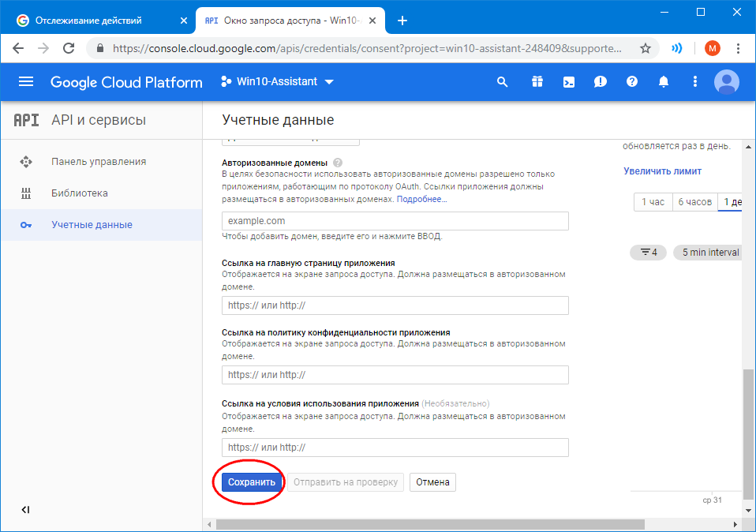Collapse the left sidebar panel
Viewport: 756px width, 532px height.
click(x=25, y=510)
